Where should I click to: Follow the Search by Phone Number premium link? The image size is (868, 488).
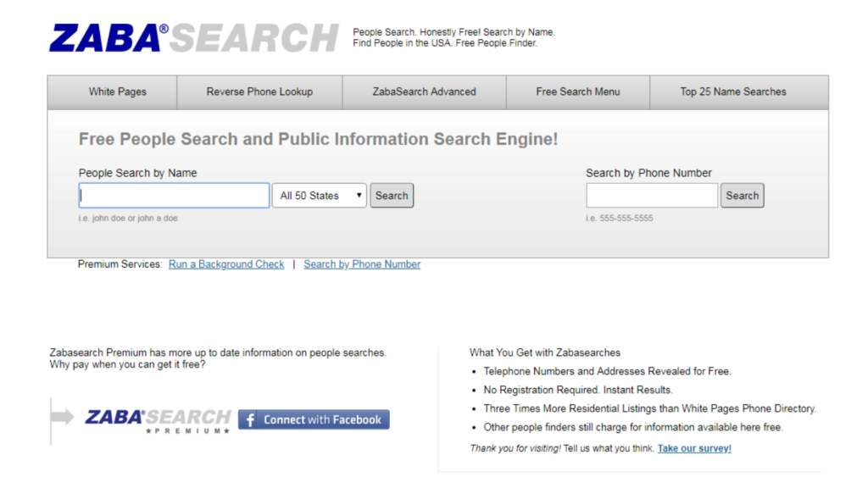[x=362, y=264]
